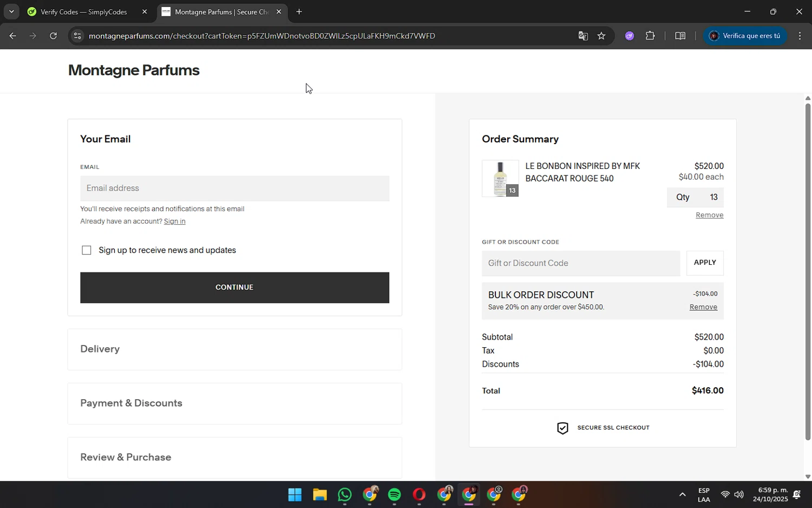Switch to Verify Codes SimplyCodes tab
The height and width of the screenshot is (508, 812).
pos(84,11)
